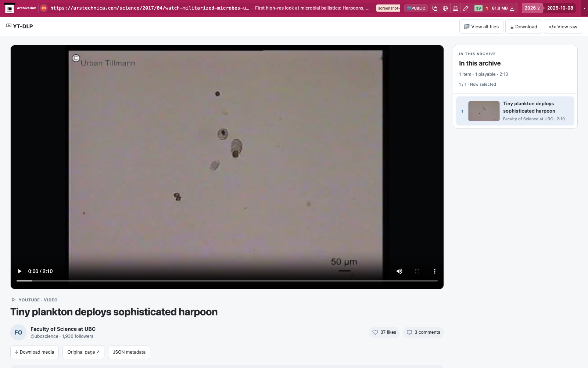Click the green 39 succeeded badge
The height and width of the screenshot is (368, 588).
478,8
